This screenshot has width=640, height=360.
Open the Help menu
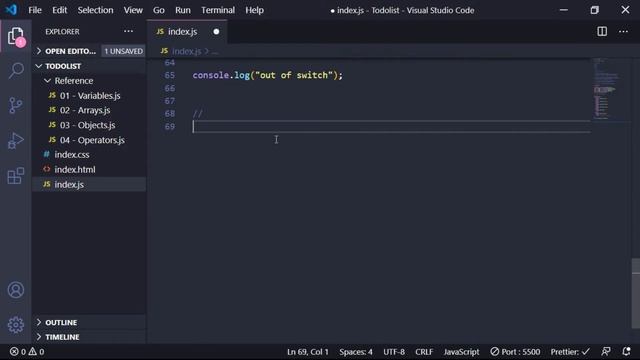point(254,10)
